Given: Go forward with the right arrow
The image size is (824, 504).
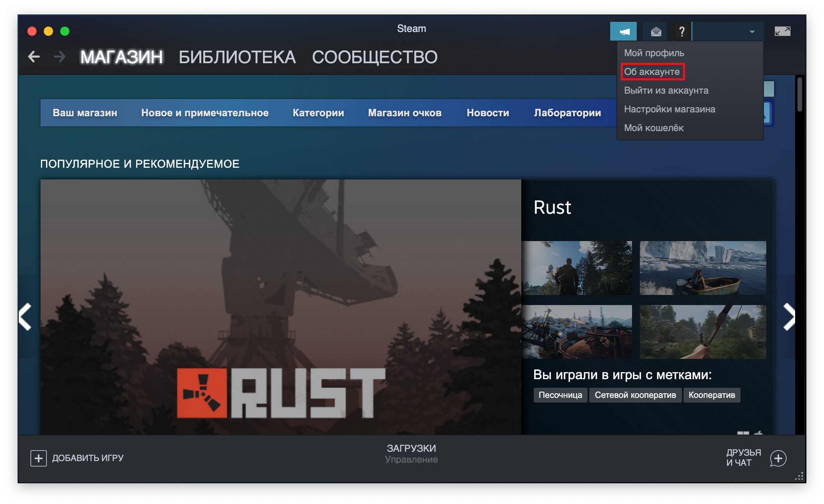Looking at the screenshot, I should click(x=60, y=57).
